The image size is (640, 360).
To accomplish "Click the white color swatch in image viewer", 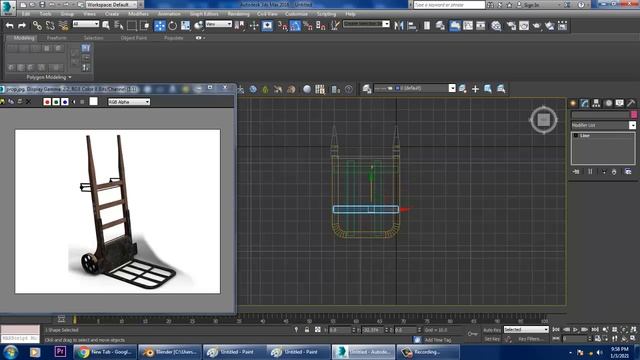I will tap(93, 101).
